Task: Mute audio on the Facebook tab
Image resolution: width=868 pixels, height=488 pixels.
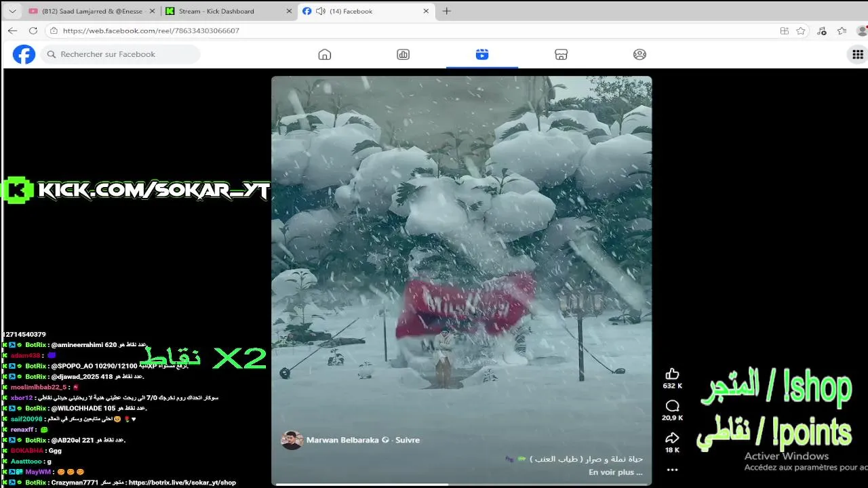Action: tap(320, 11)
